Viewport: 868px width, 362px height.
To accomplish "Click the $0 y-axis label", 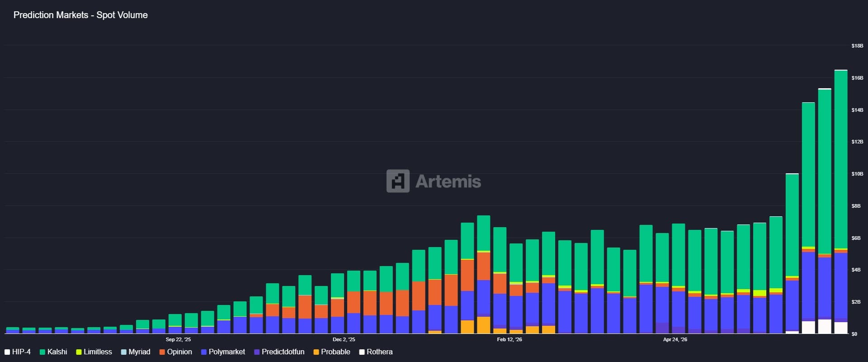I will 854,334.
